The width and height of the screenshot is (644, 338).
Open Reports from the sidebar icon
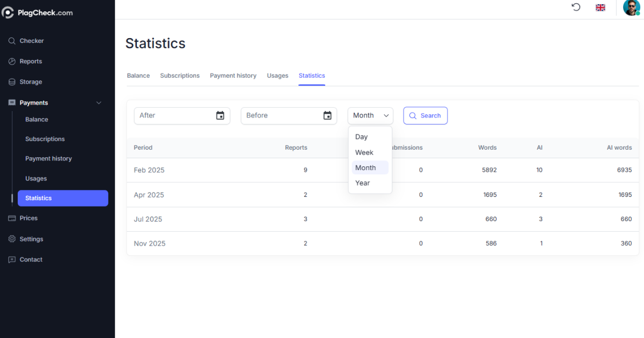11,61
